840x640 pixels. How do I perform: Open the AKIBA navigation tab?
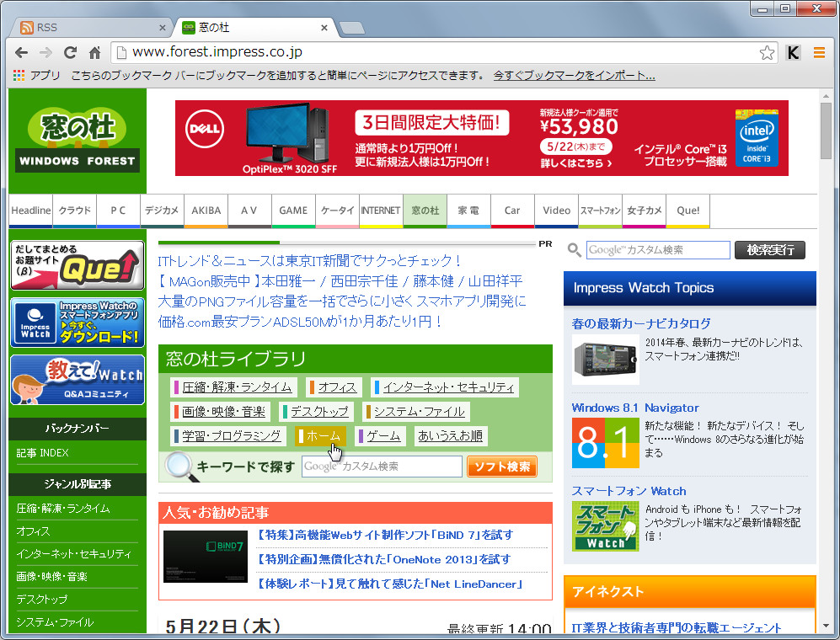click(206, 211)
